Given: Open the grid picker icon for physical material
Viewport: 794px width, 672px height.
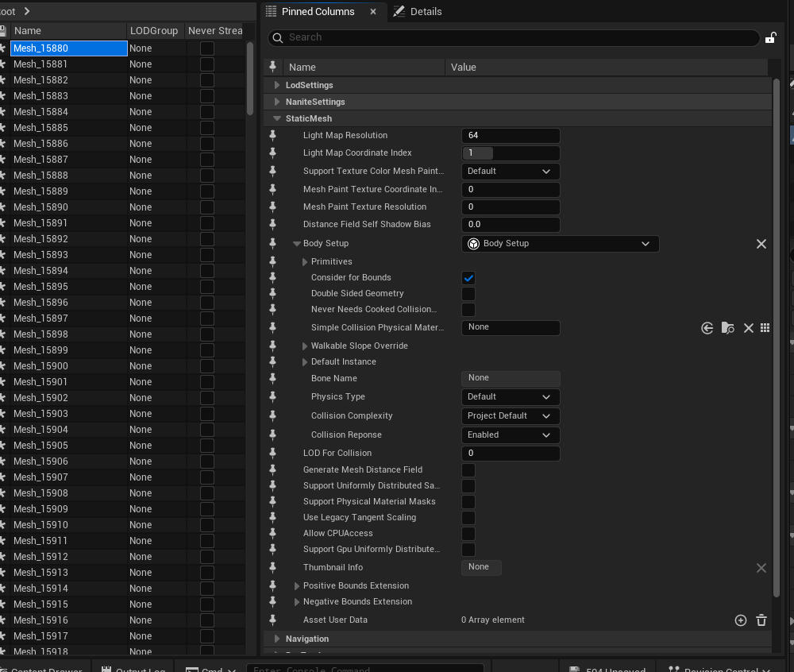Looking at the screenshot, I should 765,328.
